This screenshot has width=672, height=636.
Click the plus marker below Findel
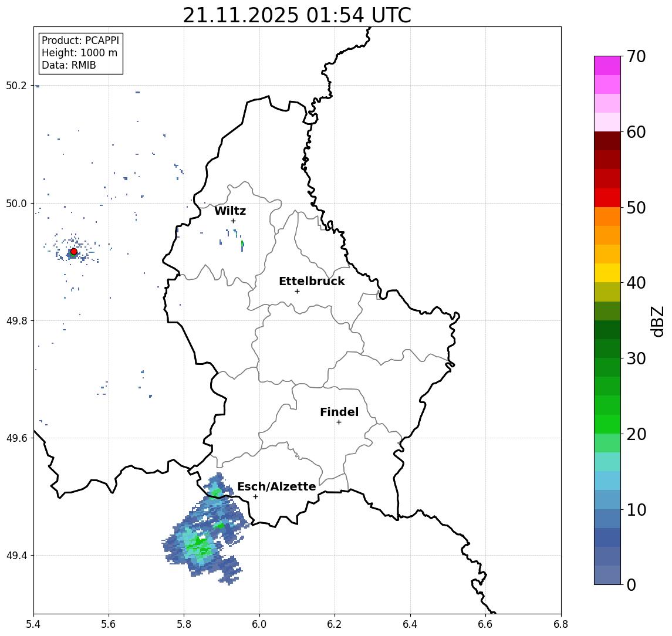[x=339, y=422]
